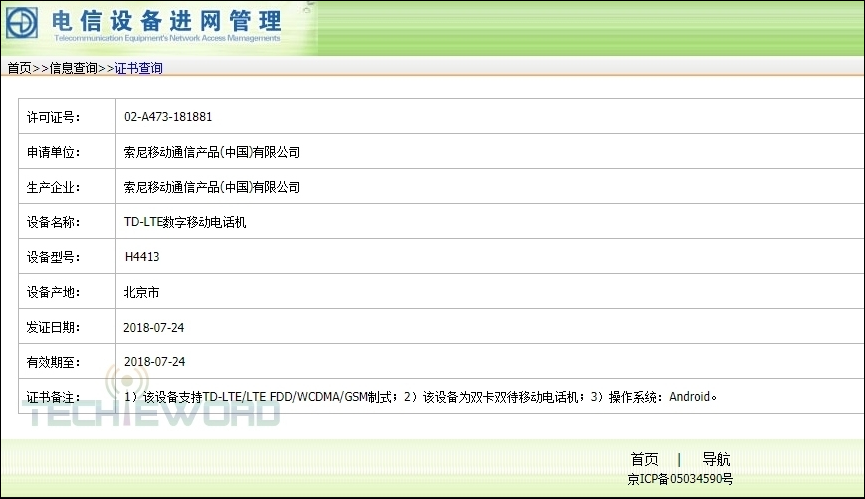Select the 申请单位 company name value
This screenshot has height=499, width=865.
tap(211, 152)
